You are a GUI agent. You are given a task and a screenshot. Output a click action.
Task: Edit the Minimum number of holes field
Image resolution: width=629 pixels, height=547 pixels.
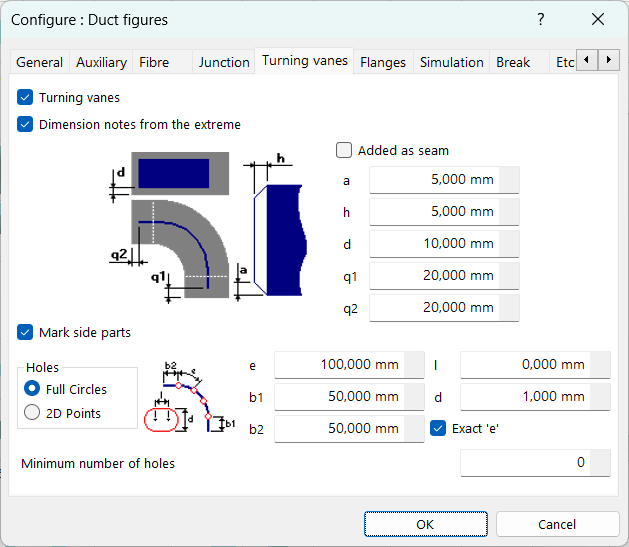[x=525, y=463]
